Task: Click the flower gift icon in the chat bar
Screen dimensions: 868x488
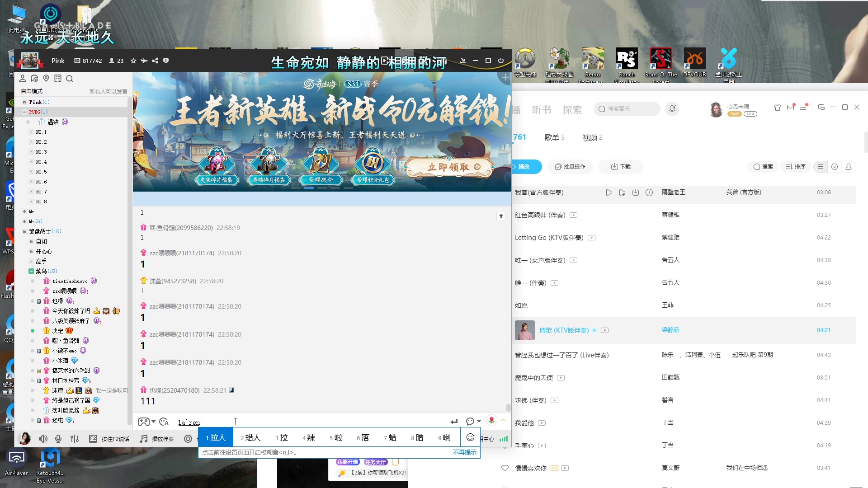Action: tap(491, 420)
